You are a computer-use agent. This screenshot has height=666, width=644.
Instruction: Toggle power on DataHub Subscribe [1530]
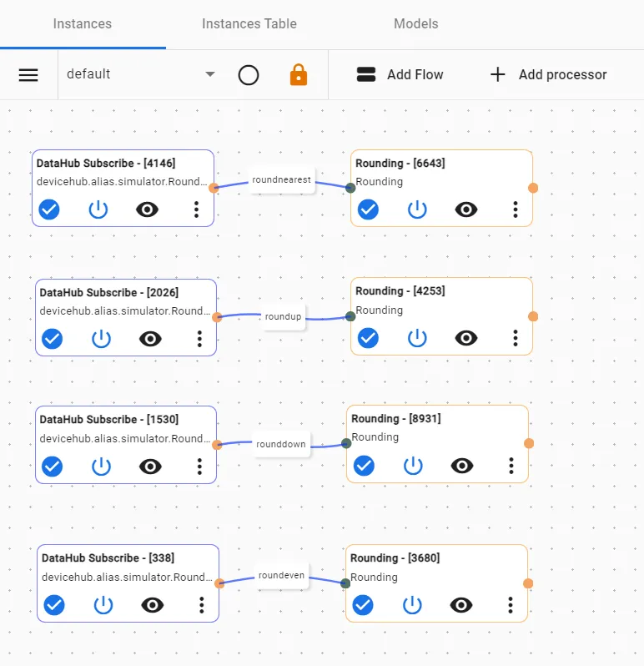click(101, 467)
